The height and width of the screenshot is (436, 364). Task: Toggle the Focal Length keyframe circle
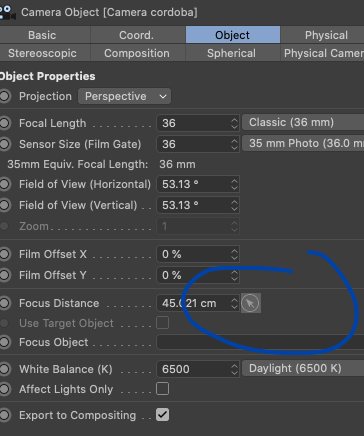5,123
